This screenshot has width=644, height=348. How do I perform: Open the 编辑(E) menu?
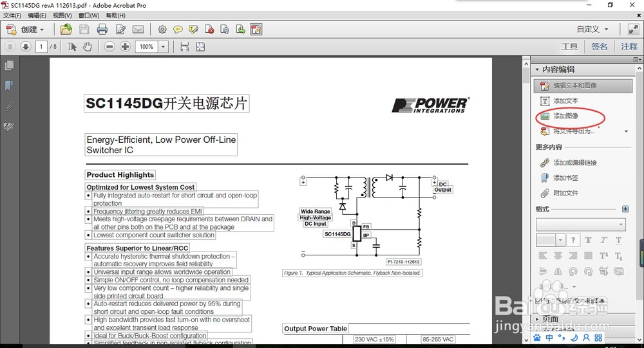coord(37,15)
